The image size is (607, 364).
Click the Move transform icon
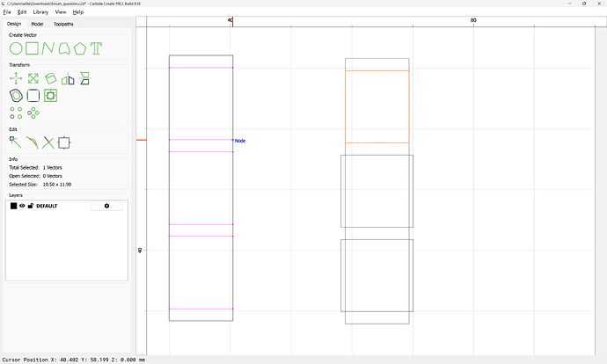(x=16, y=78)
